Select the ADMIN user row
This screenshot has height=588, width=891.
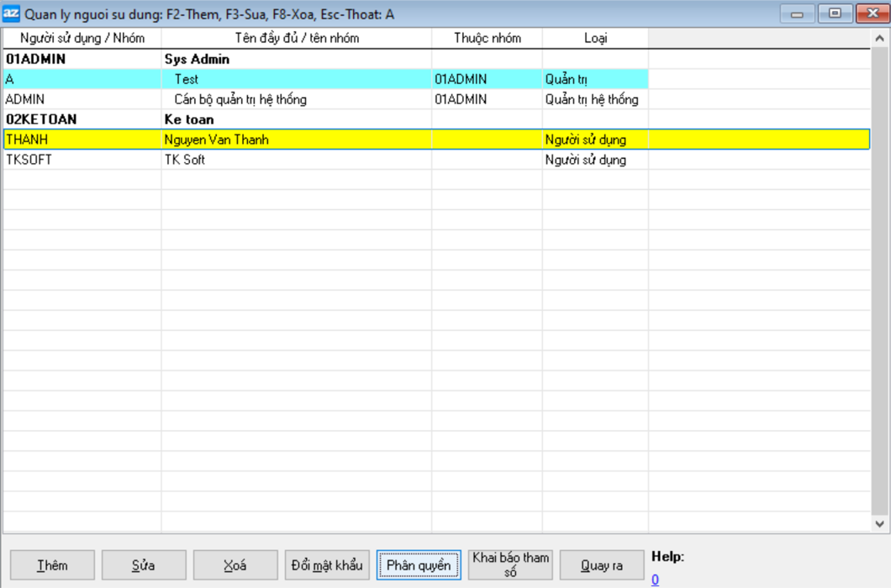[x=84, y=100]
